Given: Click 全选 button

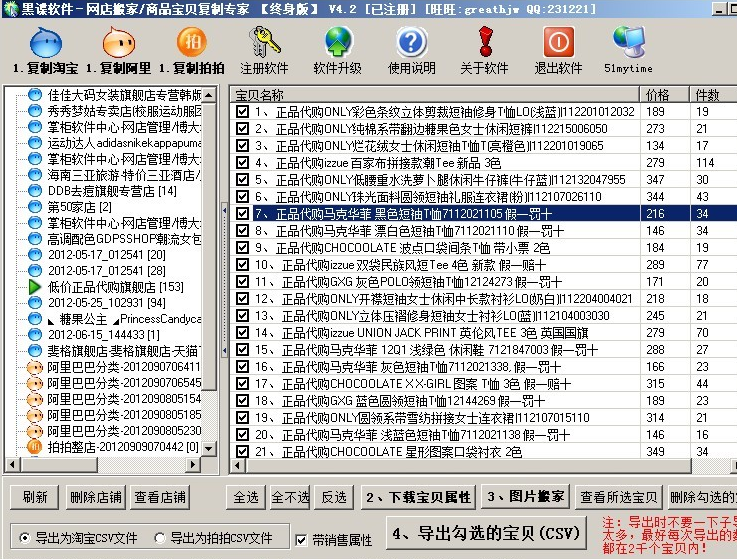Looking at the screenshot, I should pos(246,497).
